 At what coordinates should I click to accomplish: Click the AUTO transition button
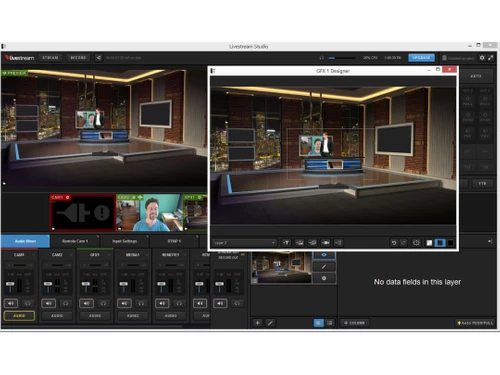pos(476,76)
